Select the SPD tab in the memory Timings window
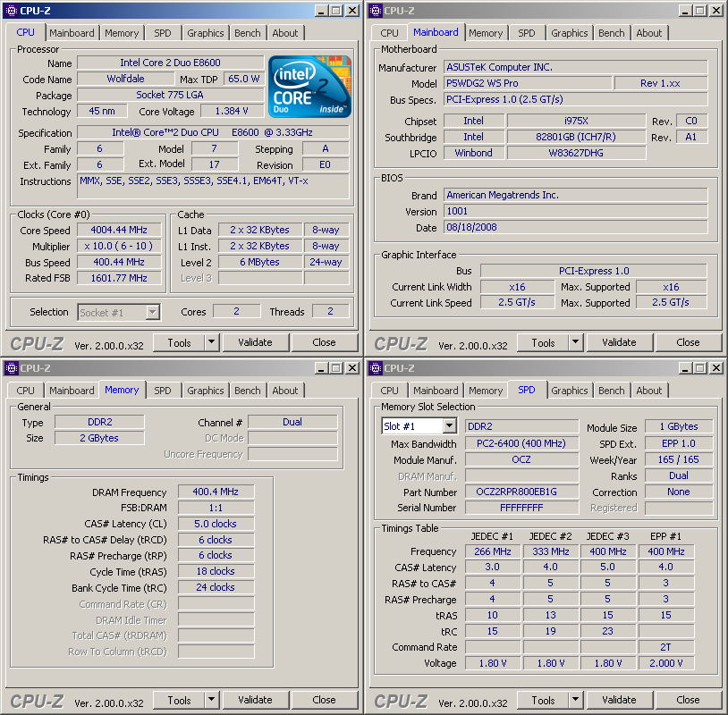 (163, 391)
